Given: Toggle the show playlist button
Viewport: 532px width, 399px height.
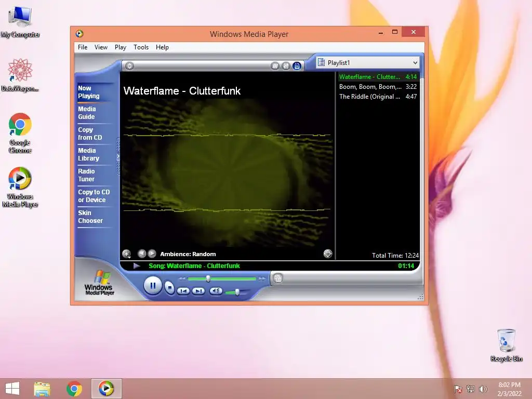Looking at the screenshot, I should 297,66.
